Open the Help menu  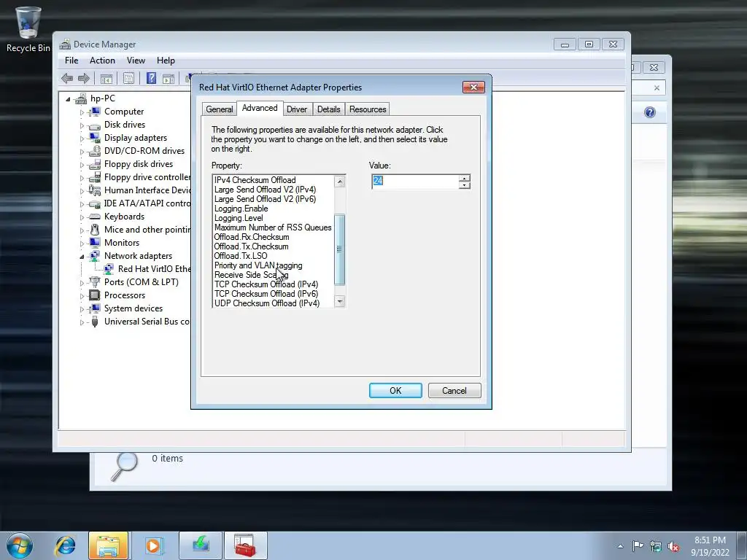(166, 61)
